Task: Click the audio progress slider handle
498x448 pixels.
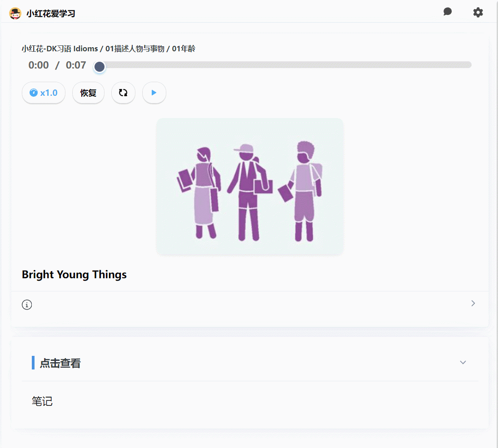Action: 100,67
